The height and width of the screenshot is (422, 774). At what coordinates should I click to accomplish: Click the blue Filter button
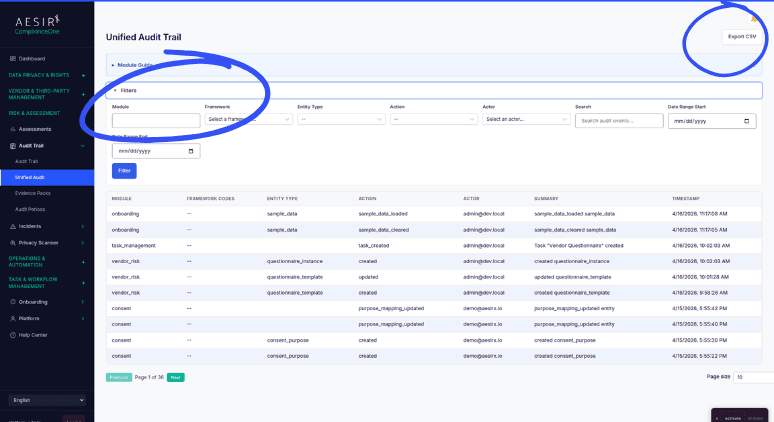click(124, 171)
